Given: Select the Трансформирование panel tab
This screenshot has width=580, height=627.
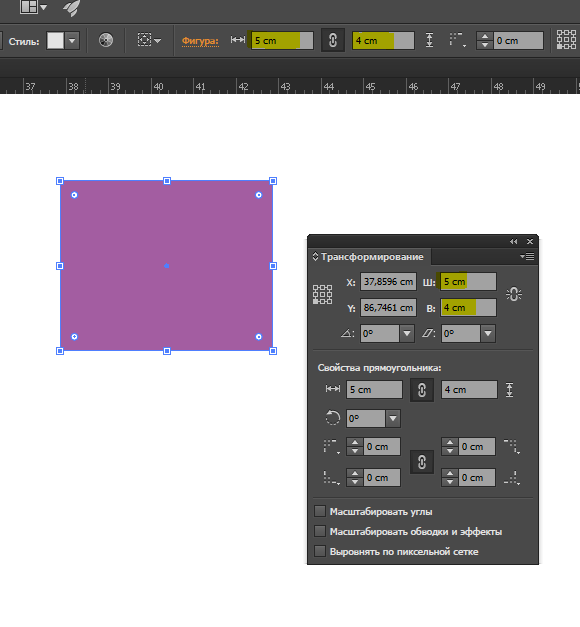Looking at the screenshot, I should pyautogui.click(x=372, y=257).
